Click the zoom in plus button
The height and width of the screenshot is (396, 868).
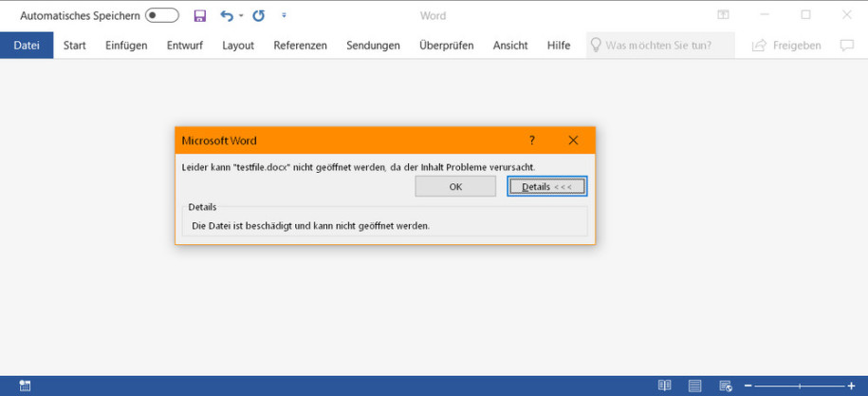click(851, 386)
